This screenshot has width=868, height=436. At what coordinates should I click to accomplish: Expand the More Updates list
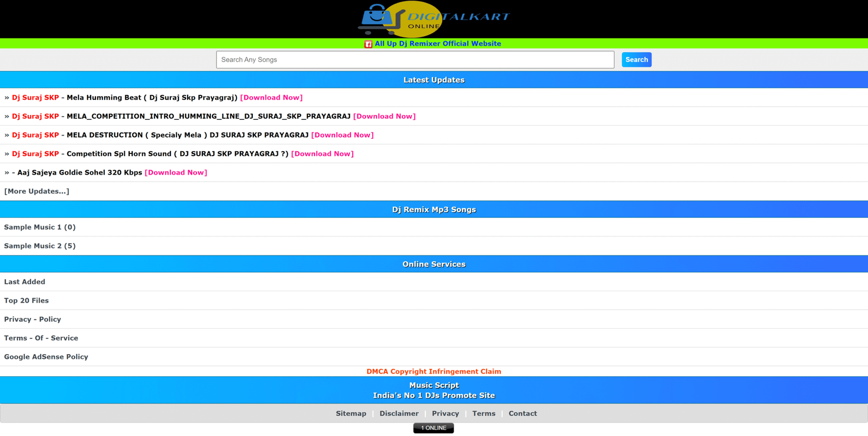pyautogui.click(x=37, y=191)
